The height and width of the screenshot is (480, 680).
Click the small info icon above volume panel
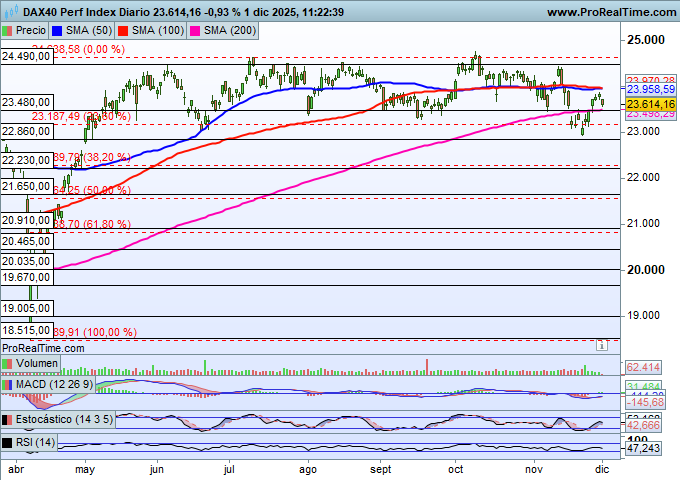pos(601,346)
